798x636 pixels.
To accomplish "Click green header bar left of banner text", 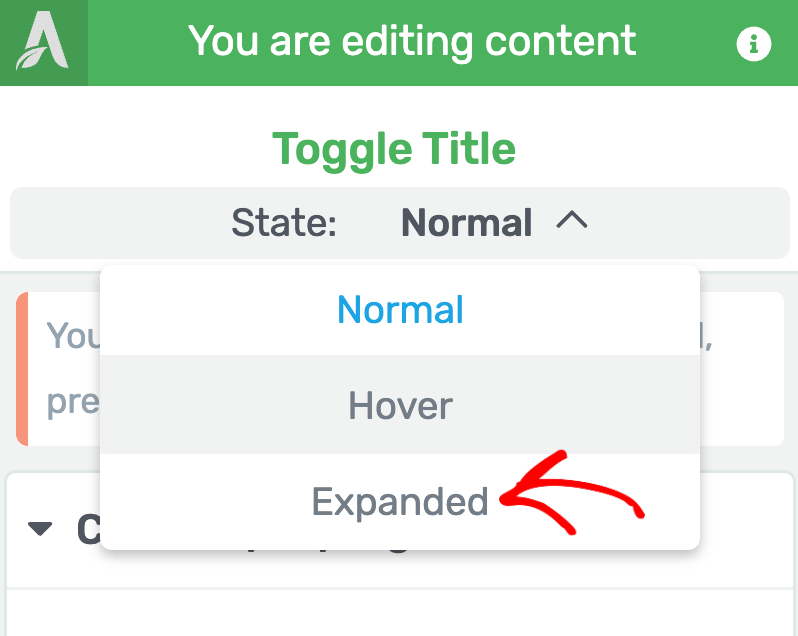I will click(x=137, y=43).
